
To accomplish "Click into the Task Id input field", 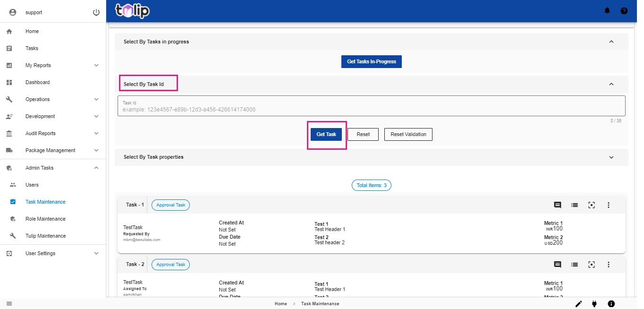I will [x=372, y=106].
